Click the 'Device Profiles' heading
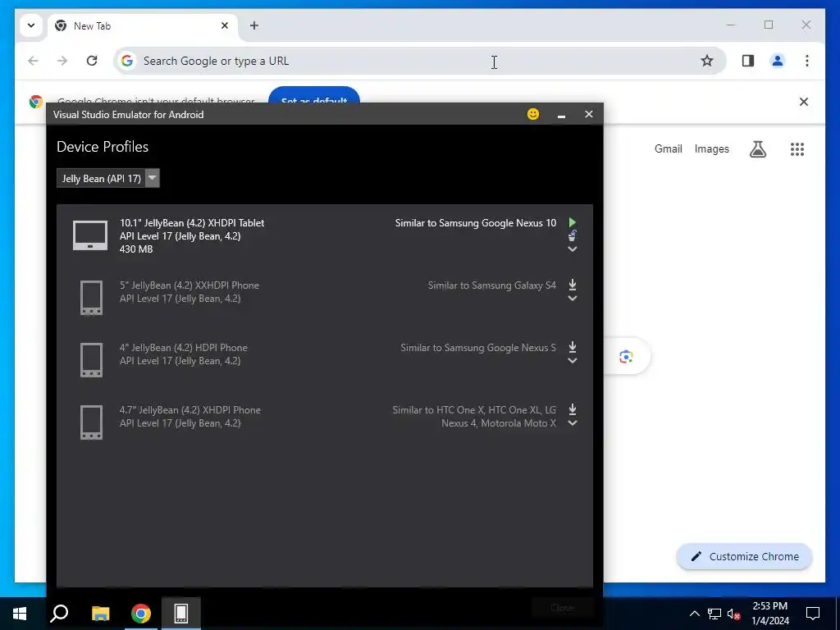This screenshot has width=840, height=630. tap(103, 147)
